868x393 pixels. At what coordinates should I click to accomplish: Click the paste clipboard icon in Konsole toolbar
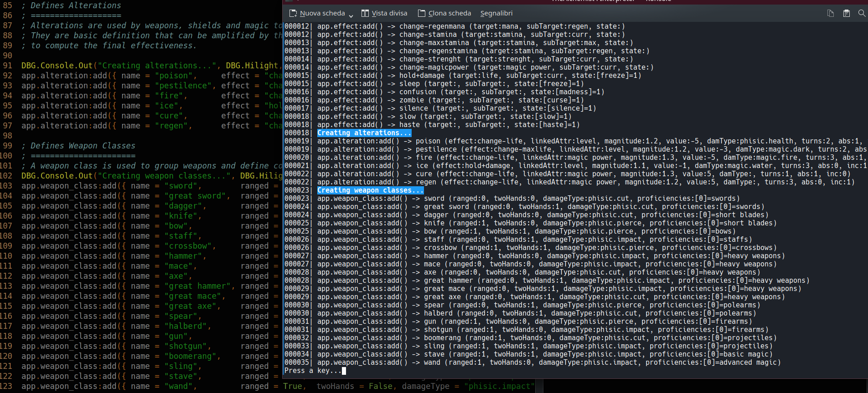[847, 13]
